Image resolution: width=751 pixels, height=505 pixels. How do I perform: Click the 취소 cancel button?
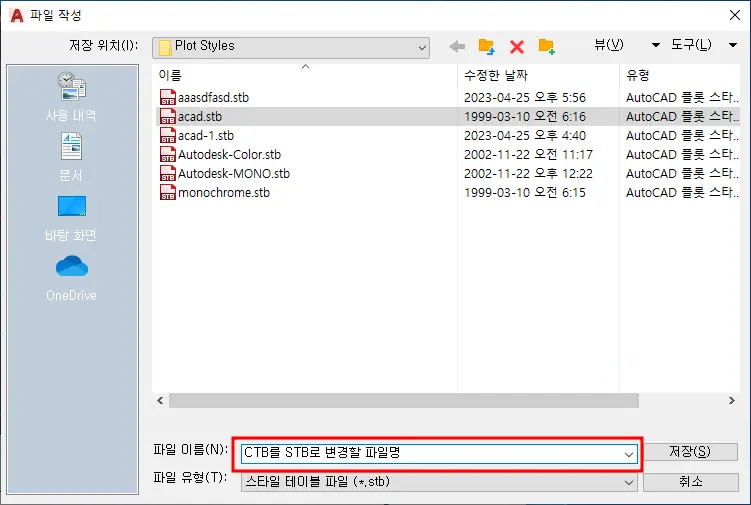(690, 482)
